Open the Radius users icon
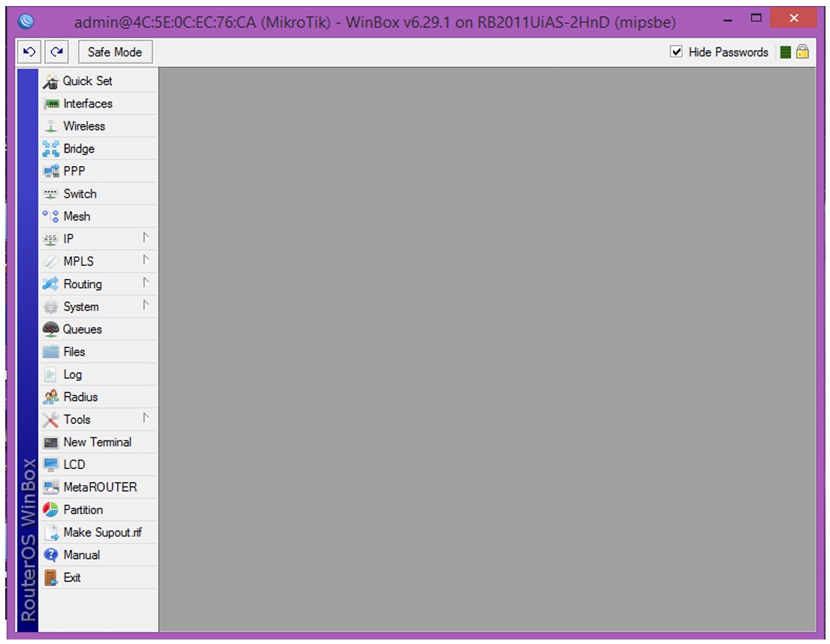This screenshot has width=830, height=644. (51, 397)
